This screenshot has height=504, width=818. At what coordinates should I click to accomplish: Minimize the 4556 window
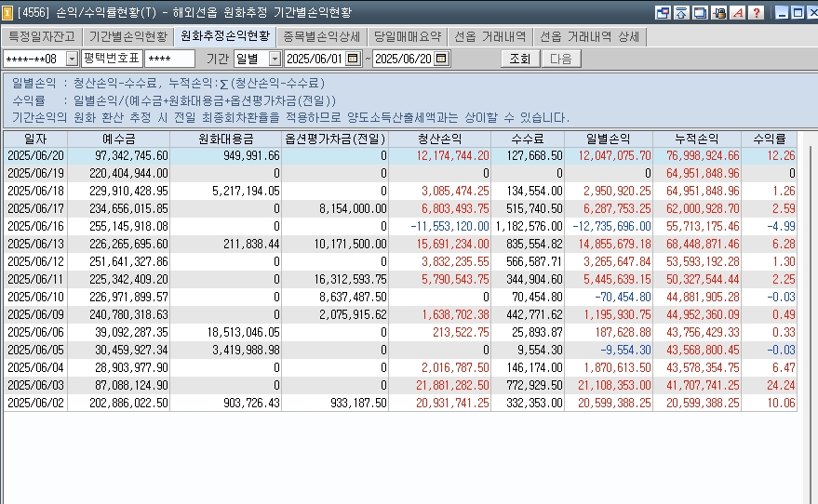point(782,12)
